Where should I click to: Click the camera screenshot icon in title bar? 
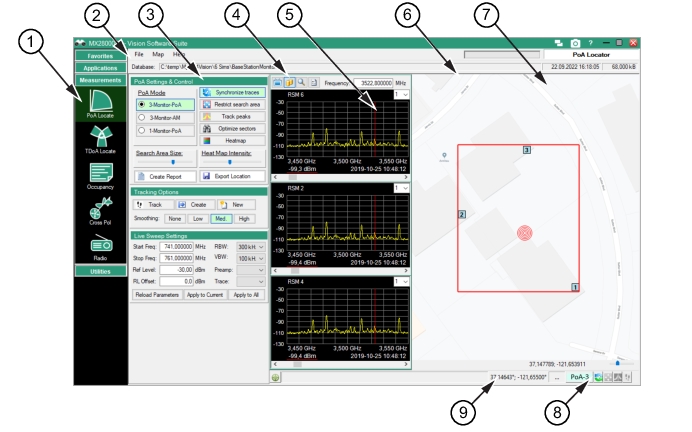[575, 44]
